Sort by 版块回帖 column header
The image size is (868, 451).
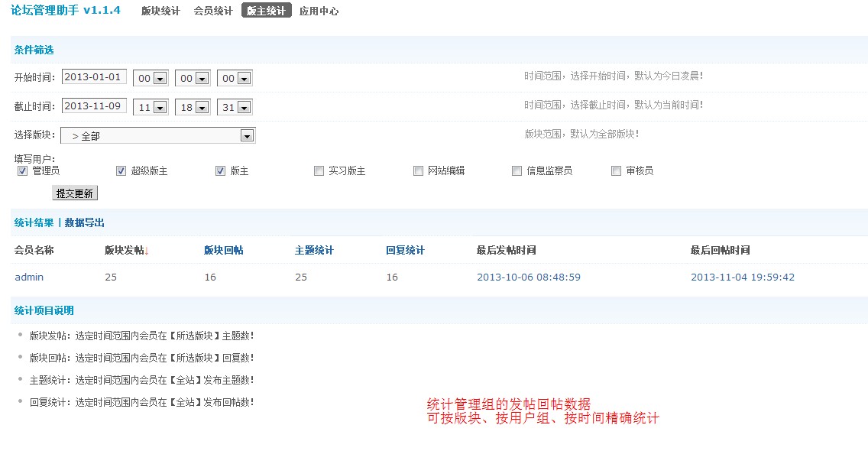click(224, 251)
